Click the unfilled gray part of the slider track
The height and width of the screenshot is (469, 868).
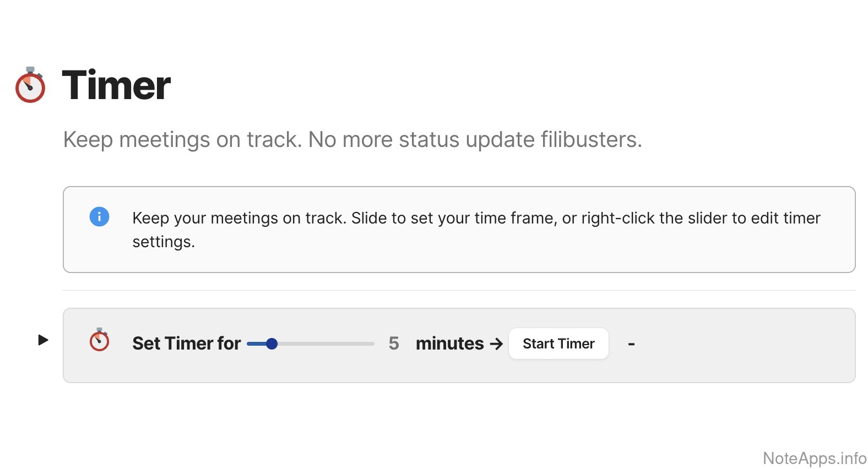coord(325,344)
